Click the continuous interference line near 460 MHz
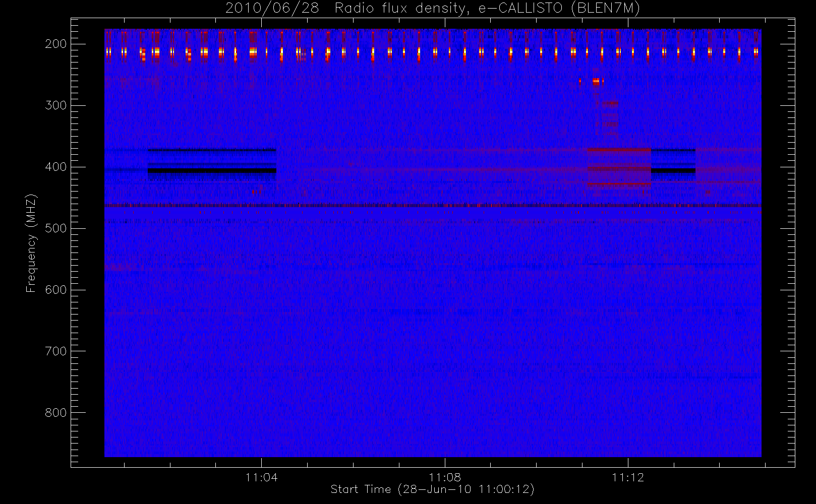 (x=433, y=205)
